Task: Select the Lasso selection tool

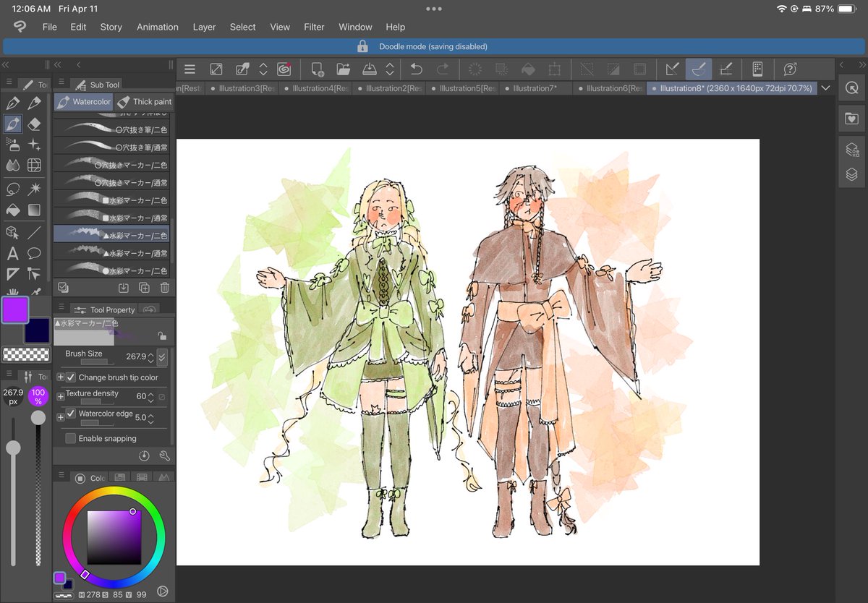Action: click(13, 189)
